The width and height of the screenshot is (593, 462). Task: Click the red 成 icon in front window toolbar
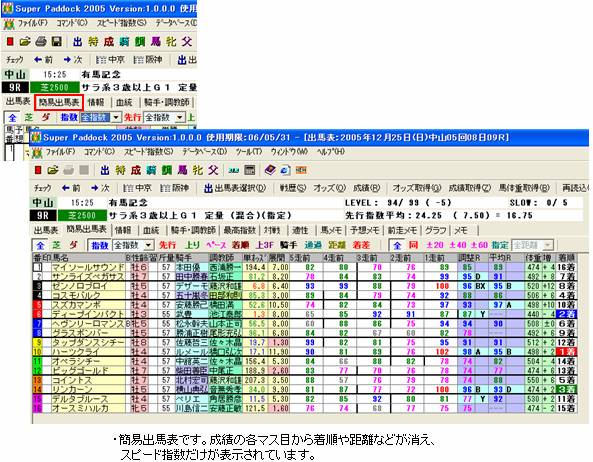click(x=136, y=171)
